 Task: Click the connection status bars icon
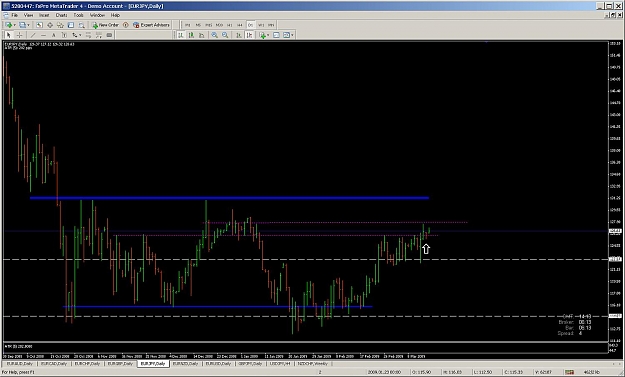[569, 372]
